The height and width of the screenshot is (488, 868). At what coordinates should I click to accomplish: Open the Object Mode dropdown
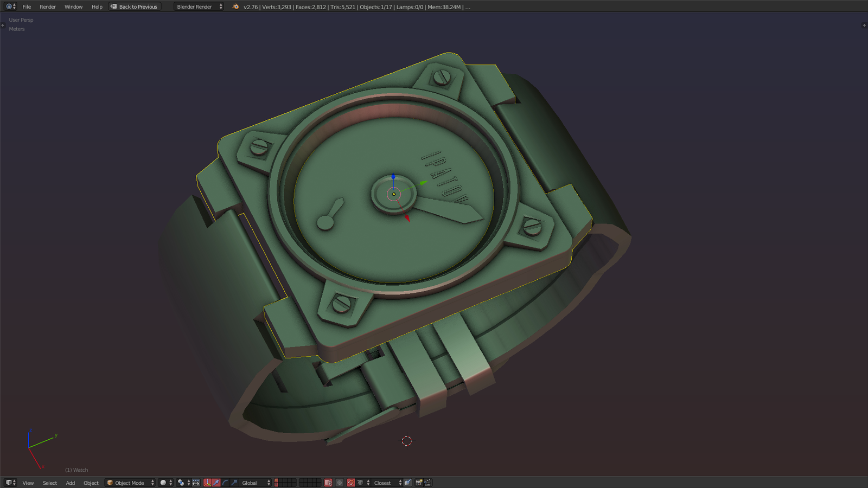130,483
